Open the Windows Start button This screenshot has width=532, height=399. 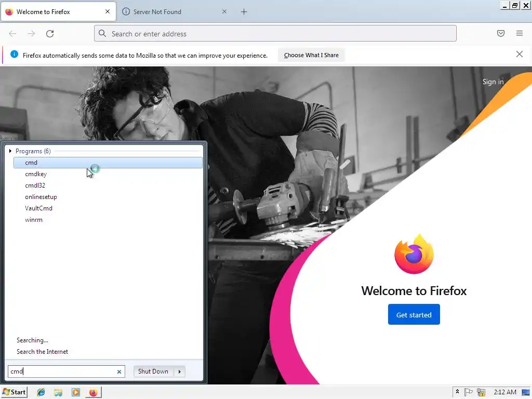(14, 392)
